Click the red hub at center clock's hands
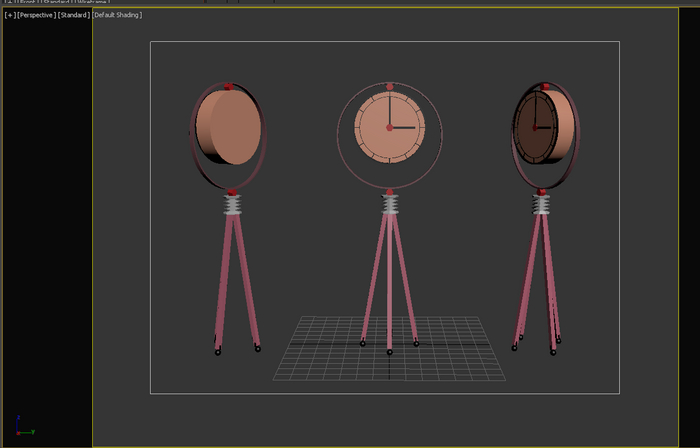The image size is (700, 448). click(x=390, y=128)
